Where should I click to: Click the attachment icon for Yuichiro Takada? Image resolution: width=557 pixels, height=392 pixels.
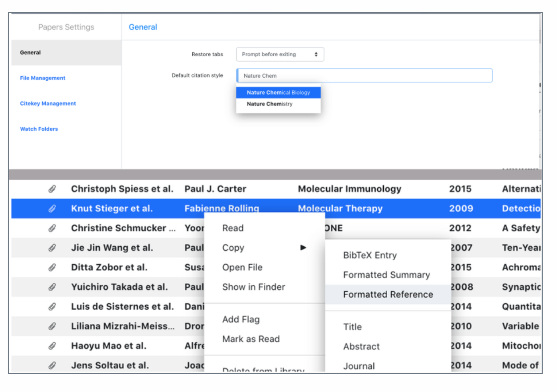pos(52,287)
